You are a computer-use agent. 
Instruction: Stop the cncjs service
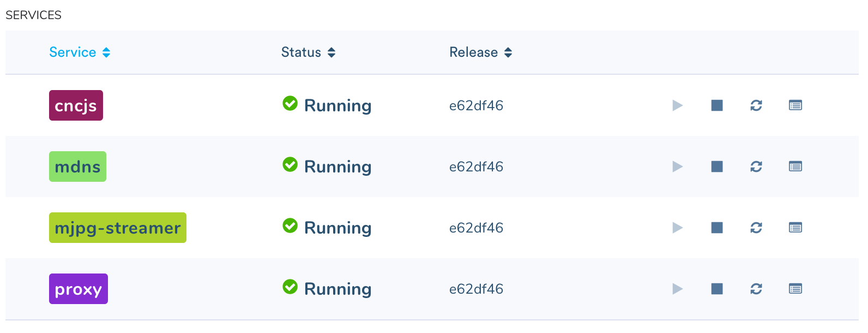(716, 105)
